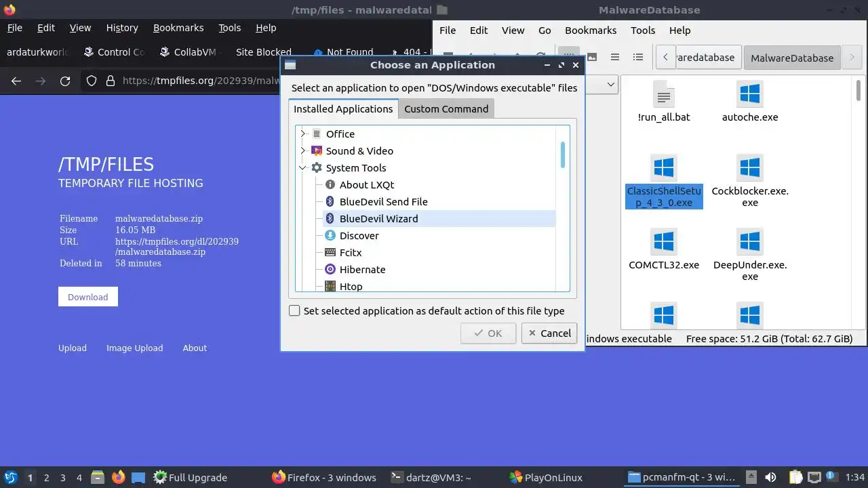
Task: Switch to the Custom Command tab
Action: pyautogui.click(x=446, y=108)
